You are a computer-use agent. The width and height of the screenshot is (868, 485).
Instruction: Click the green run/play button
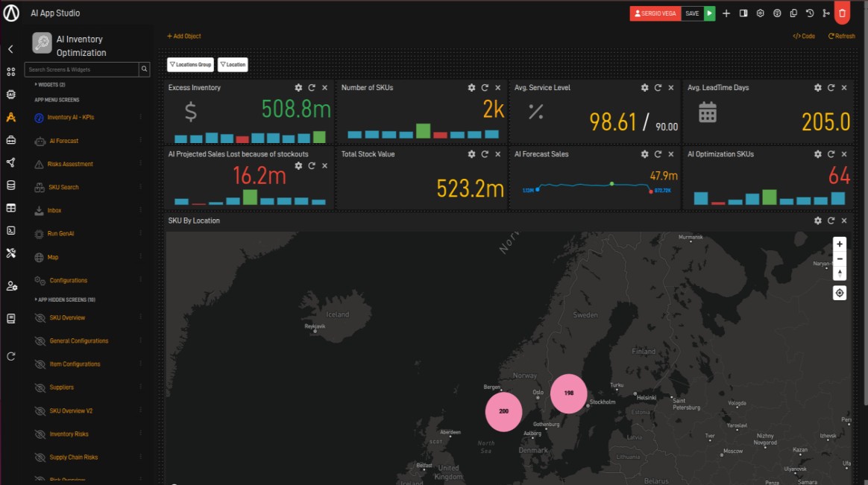(x=710, y=13)
